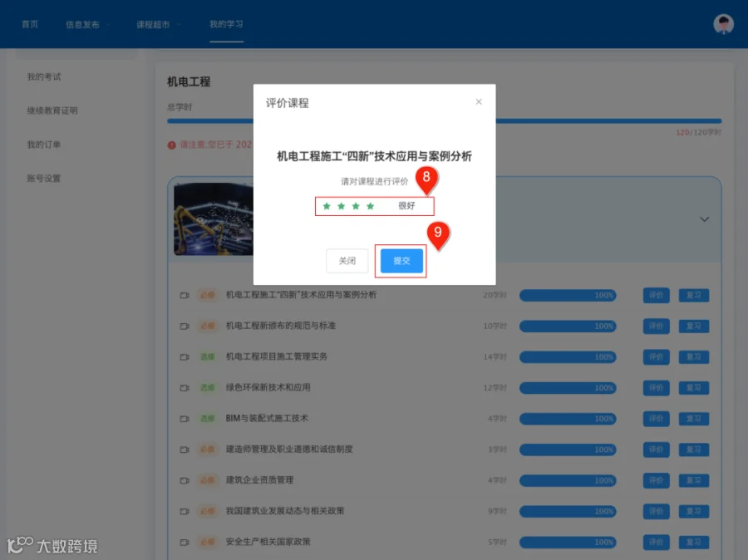Click 评价 for 机电工程施工“四新”技术应用与案例分析
This screenshot has width=748, height=560.
[656, 295]
